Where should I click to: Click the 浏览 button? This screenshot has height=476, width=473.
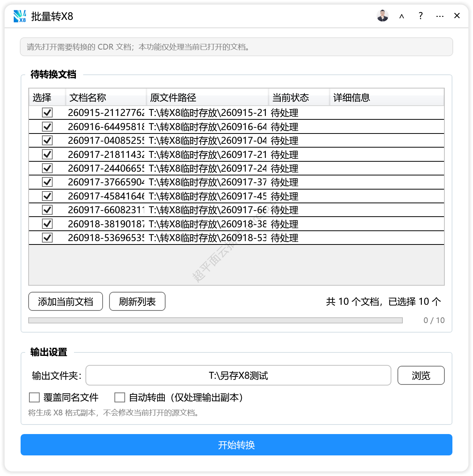tap(421, 375)
